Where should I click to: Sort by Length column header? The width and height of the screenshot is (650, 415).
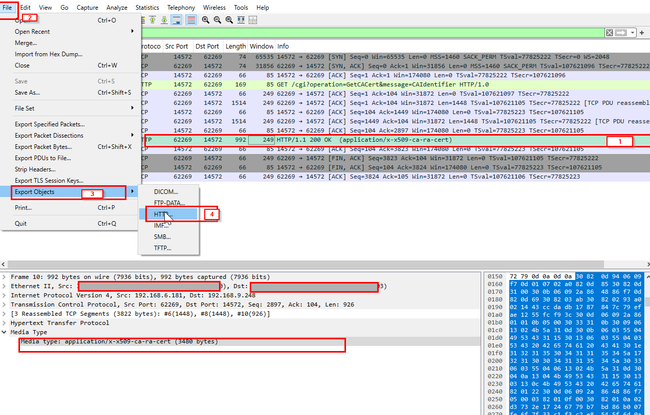(235, 46)
